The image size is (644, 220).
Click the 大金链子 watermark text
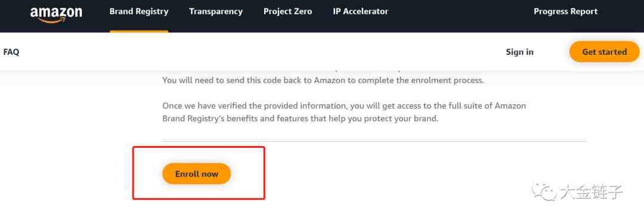click(592, 192)
